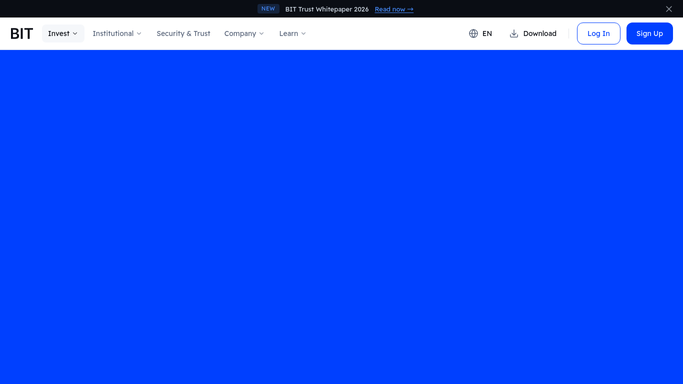Click the Log In button

598,34
